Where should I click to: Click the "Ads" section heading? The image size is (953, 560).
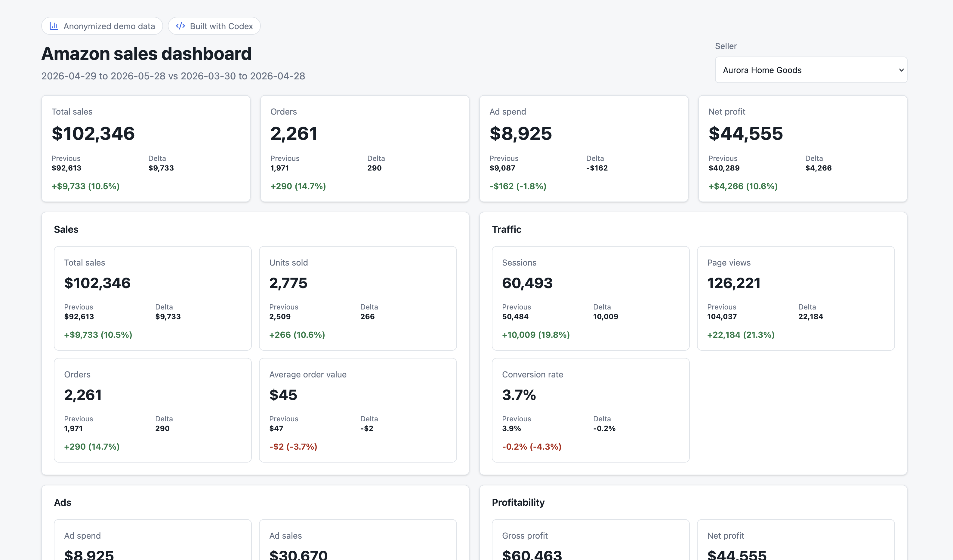(63, 503)
